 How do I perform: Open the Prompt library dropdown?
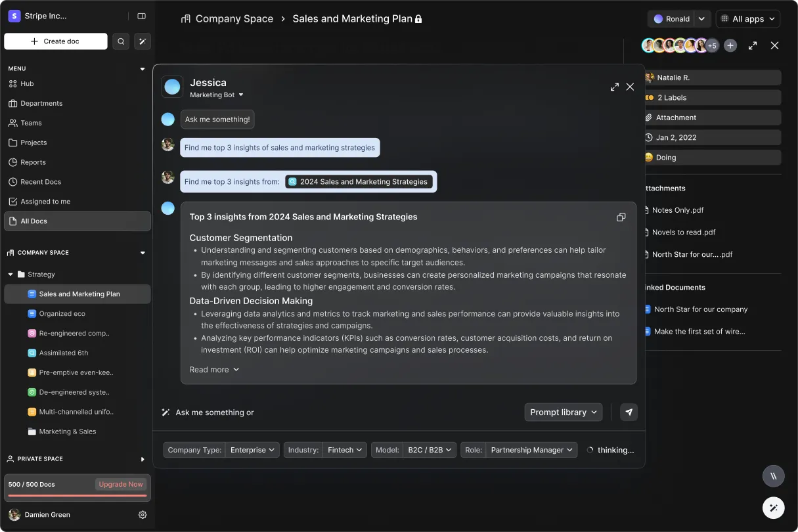click(564, 412)
